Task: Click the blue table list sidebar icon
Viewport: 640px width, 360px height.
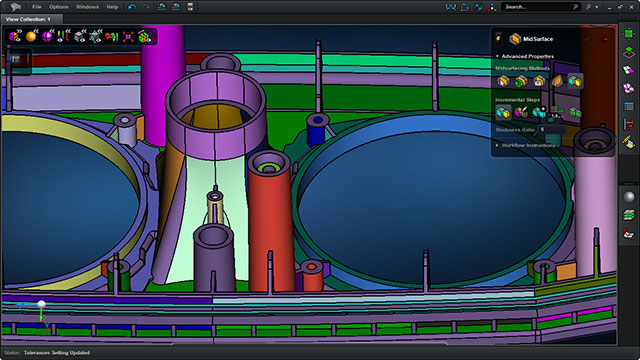Action: (x=629, y=106)
